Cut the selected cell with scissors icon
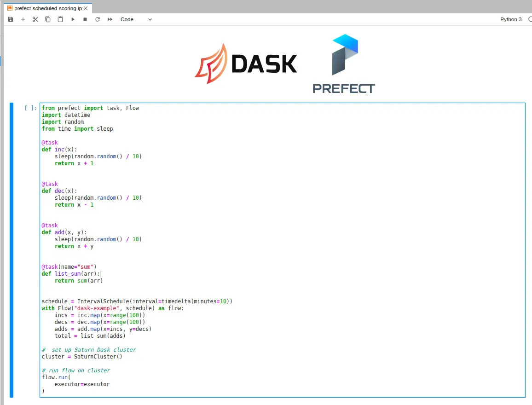This screenshot has width=532, height=405. click(x=35, y=19)
